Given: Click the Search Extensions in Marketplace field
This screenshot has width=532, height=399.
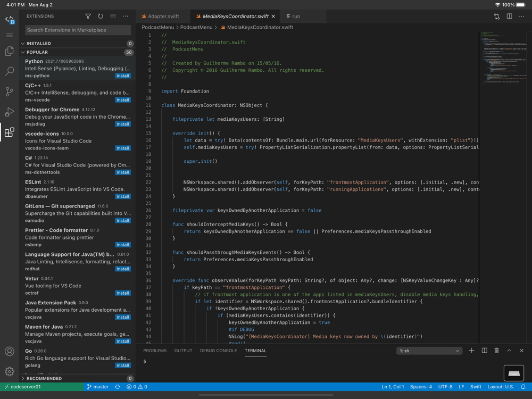Looking at the screenshot, I should (78, 30).
